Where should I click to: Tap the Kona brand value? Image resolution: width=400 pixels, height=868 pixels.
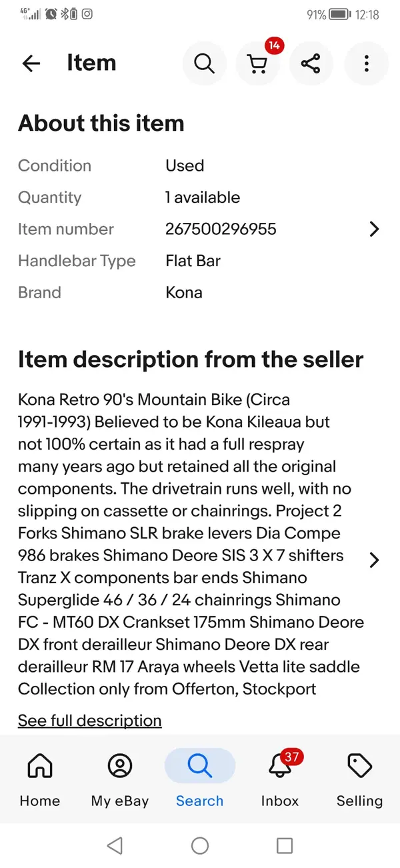[184, 292]
